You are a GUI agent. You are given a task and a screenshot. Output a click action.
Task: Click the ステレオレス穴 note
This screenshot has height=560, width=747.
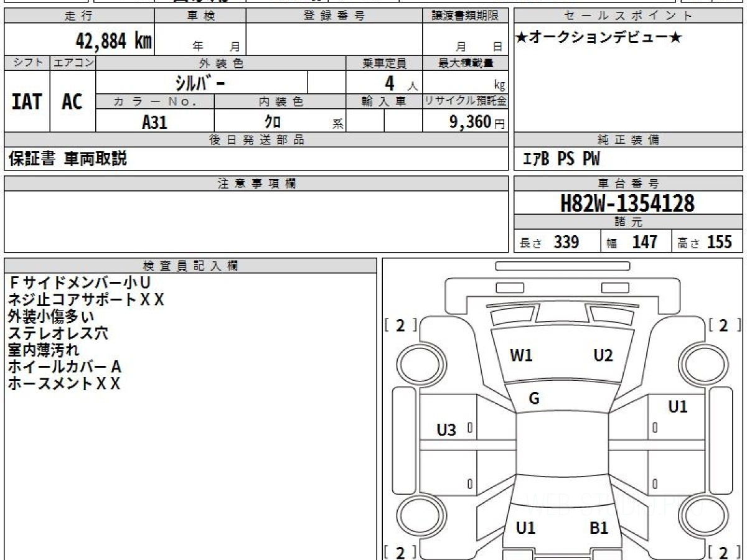point(59,334)
